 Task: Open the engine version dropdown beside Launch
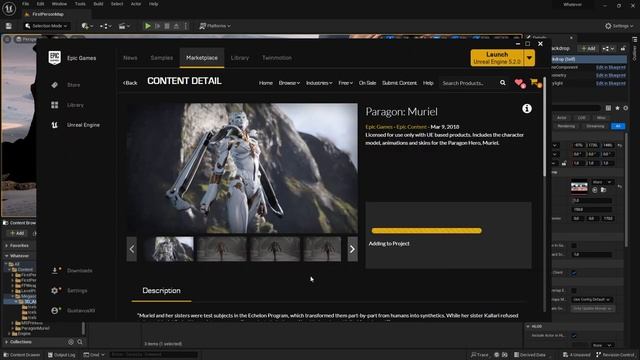[529, 58]
